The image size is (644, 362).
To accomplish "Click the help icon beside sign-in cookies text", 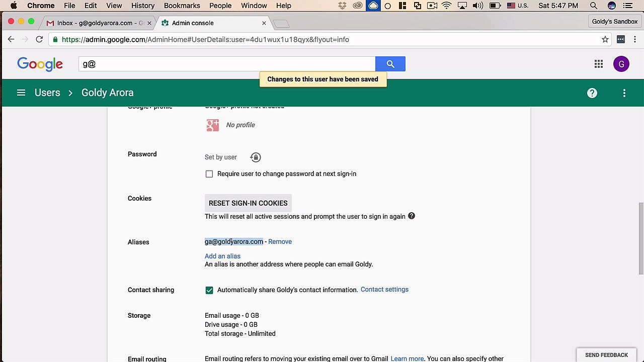I will pyautogui.click(x=412, y=216).
